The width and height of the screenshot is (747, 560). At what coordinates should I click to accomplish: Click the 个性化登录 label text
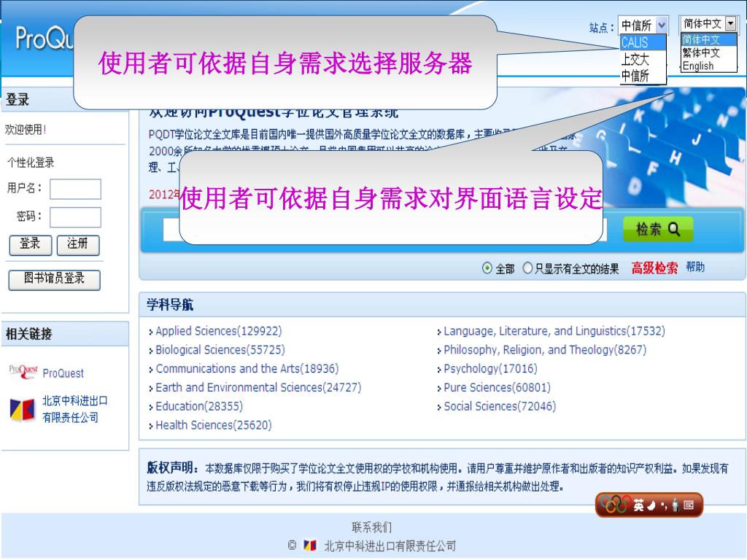click(x=31, y=163)
